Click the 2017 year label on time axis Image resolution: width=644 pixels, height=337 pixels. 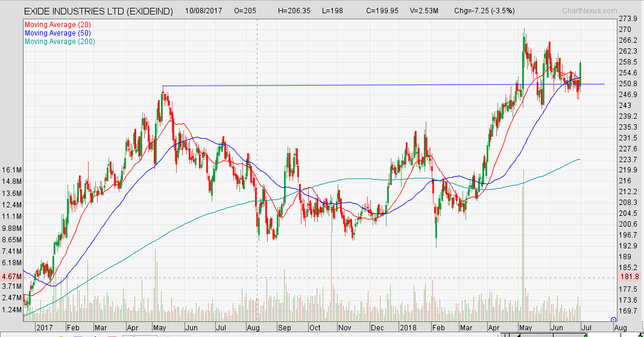45,327
